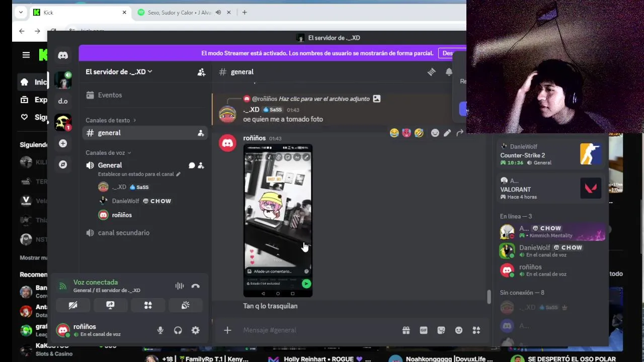Open chat icon of General voice channel
The width and height of the screenshot is (644, 362).
(x=192, y=165)
